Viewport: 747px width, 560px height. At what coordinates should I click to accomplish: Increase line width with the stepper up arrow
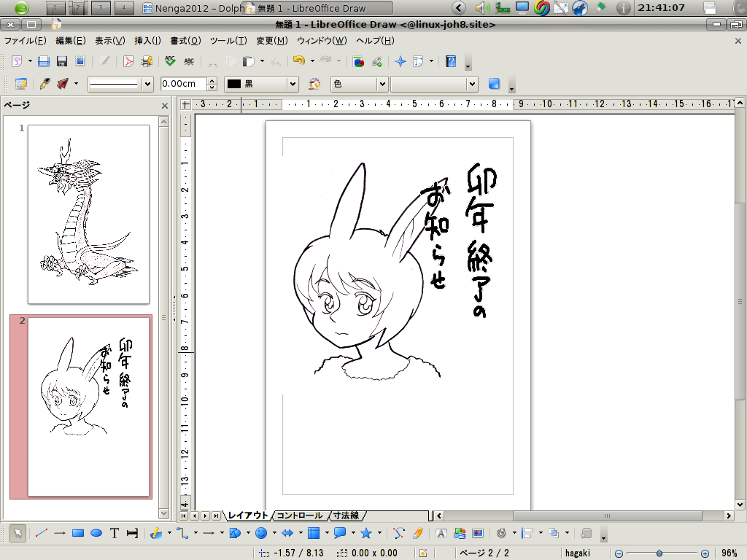coord(212,80)
